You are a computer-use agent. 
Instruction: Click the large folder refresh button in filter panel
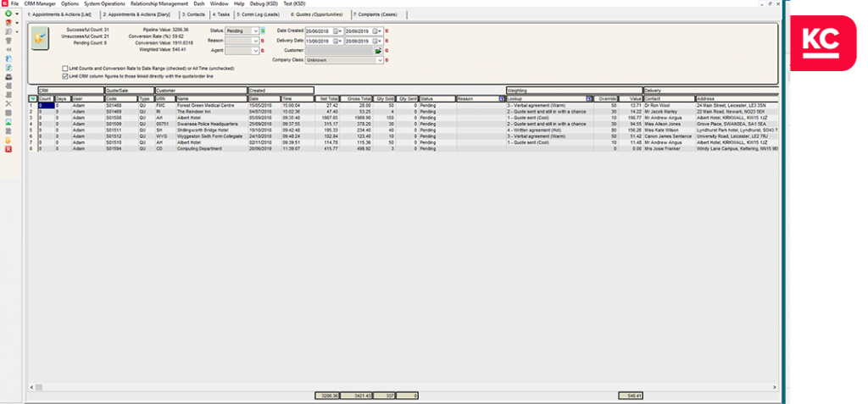coord(40,38)
